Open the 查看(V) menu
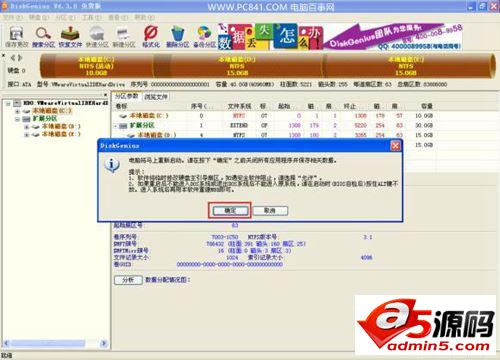Screen dimensions: 500x360 [118, 17]
